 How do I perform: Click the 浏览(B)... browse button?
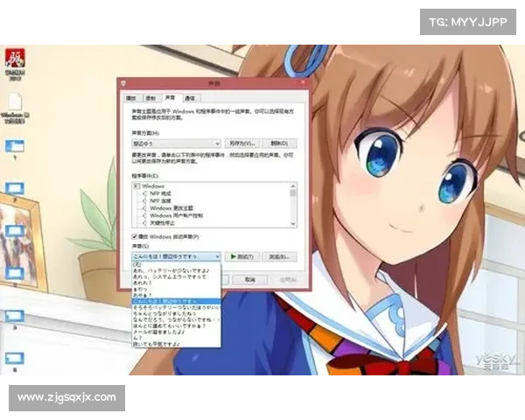[279, 257]
